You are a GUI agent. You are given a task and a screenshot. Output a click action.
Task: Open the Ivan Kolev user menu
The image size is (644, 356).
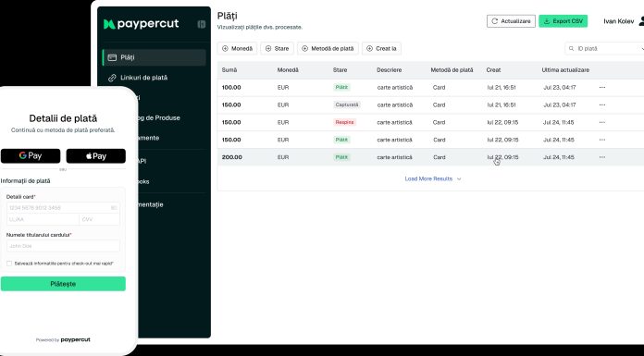click(624, 21)
